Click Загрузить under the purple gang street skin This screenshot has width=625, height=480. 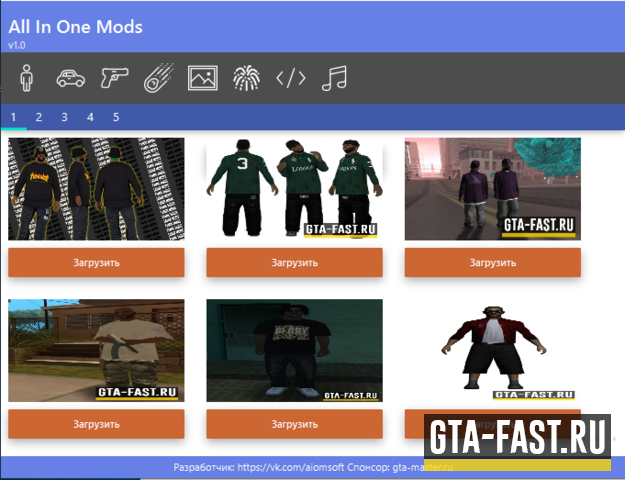493,262
